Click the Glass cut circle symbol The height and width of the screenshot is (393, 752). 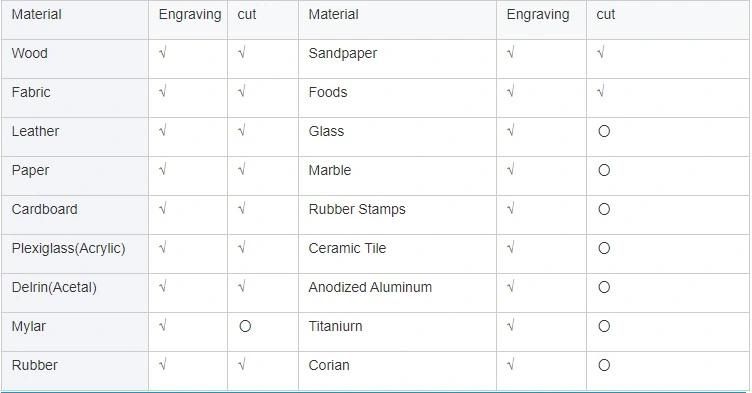point(604,131)
